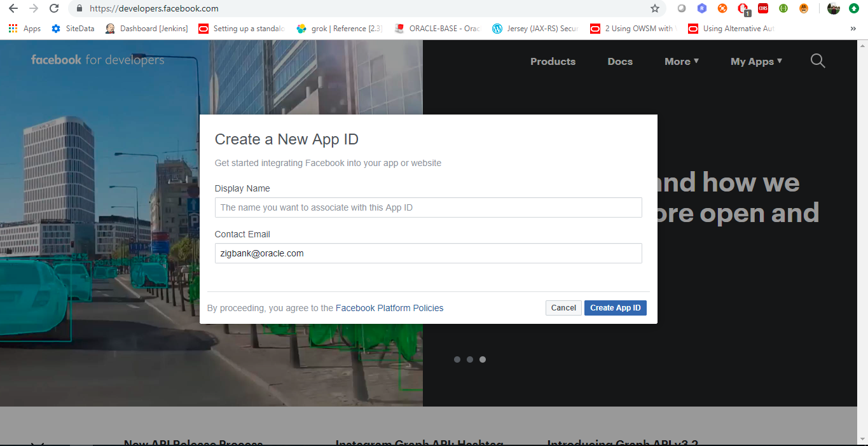Expand the My Apps dropdown
Viewport: 868px width, 446px height.
coord(756,61)
